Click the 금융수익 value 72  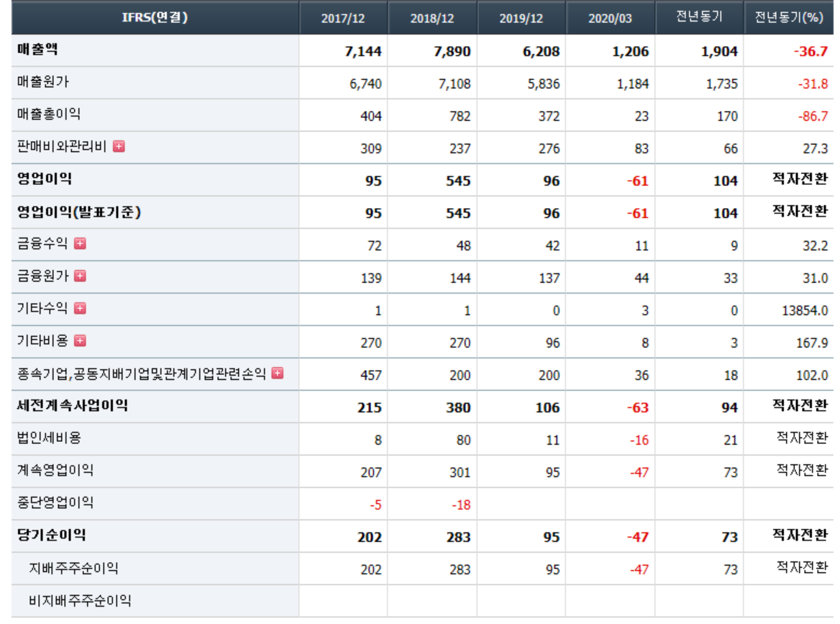tap(375, 246)
